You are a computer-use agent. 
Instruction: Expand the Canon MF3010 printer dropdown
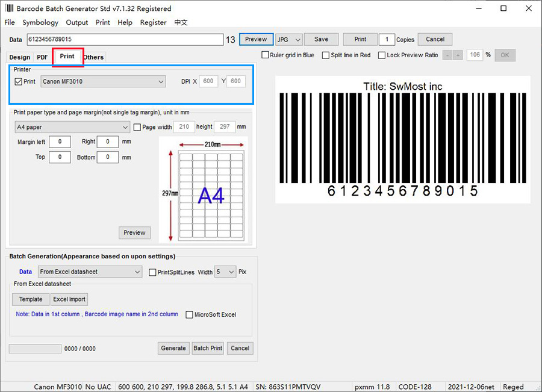(103, 81)
